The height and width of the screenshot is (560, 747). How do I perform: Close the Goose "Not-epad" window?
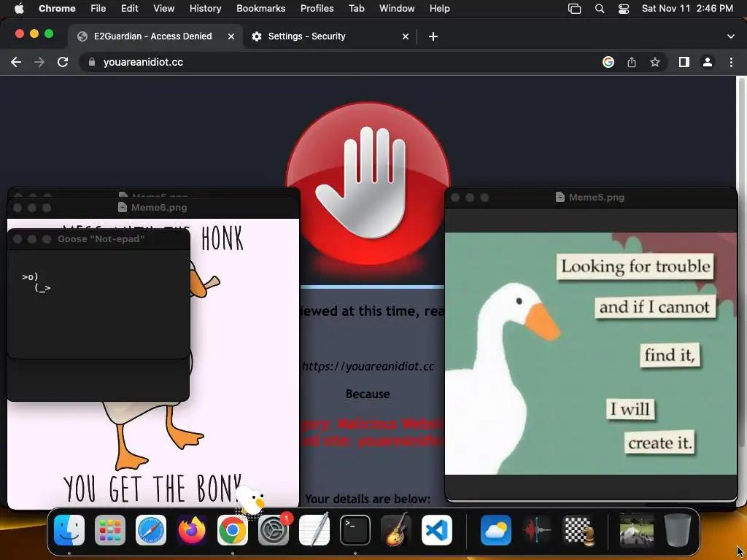[18, 239]
